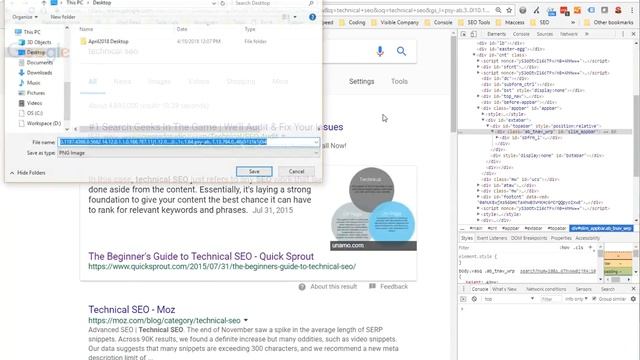The height and width of the screenshot is (360, 640).
Task: Toggle the :hov element state panel
Action: [x=564, y=247]
